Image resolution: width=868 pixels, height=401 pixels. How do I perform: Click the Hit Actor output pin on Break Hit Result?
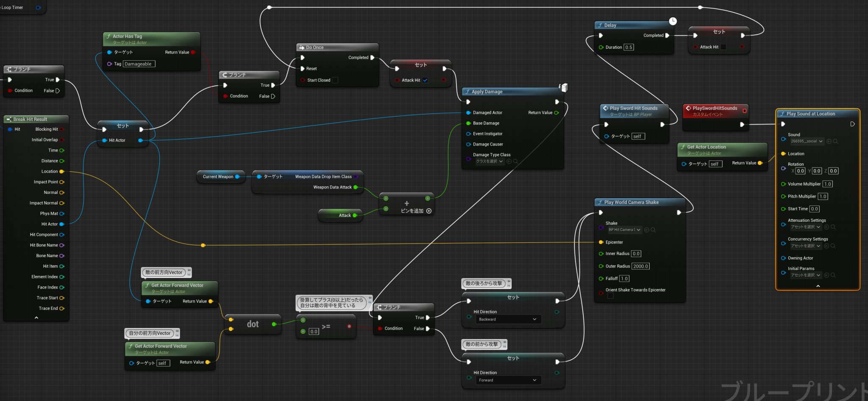(62, 224)
